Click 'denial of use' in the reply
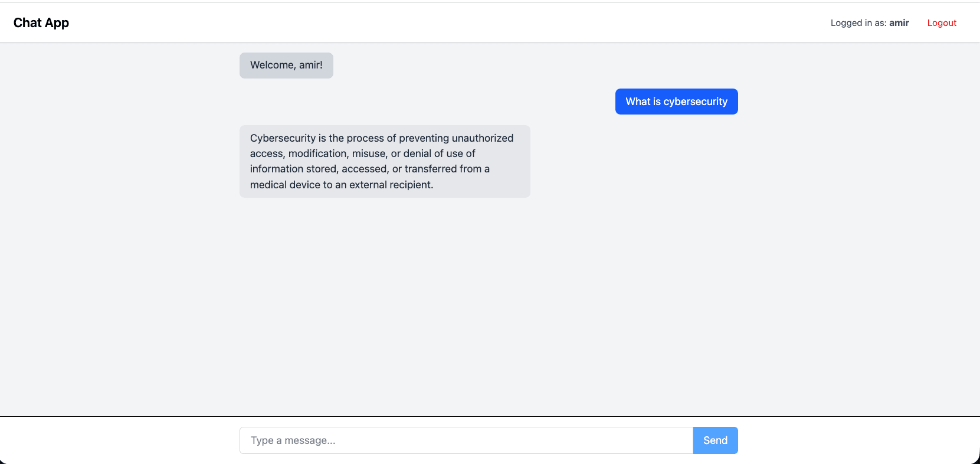Image resolution: width=980 pixels, height=464 pixels. click(x=432, y=153)
